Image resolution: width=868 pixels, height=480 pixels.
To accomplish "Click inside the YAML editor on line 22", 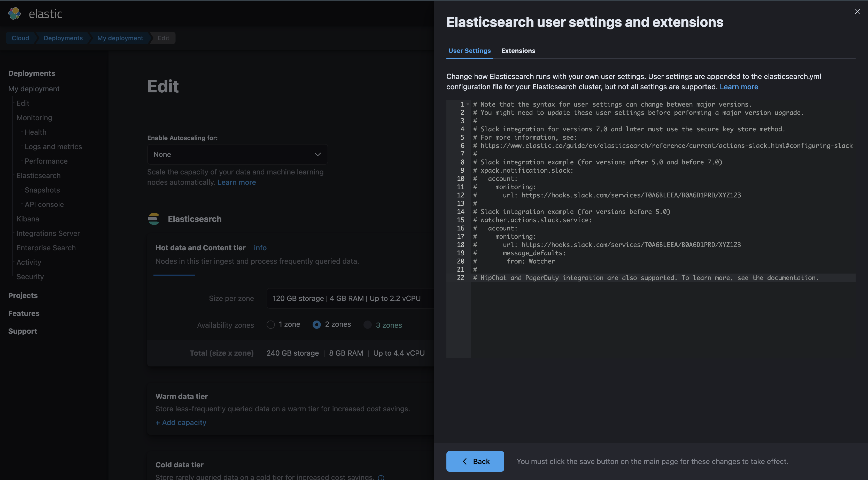I will (x=663, y=278).
